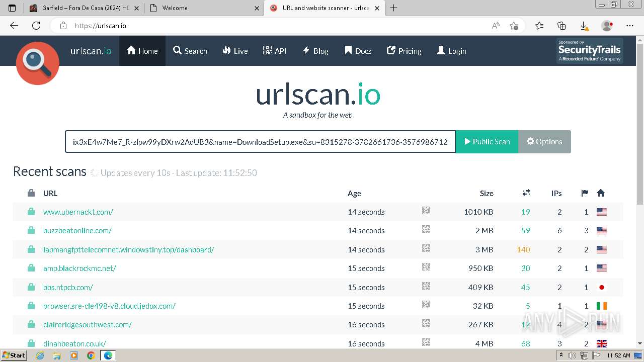
Task: Open claireridgesouthwest.com scan result
Action: tap(88, 325)
